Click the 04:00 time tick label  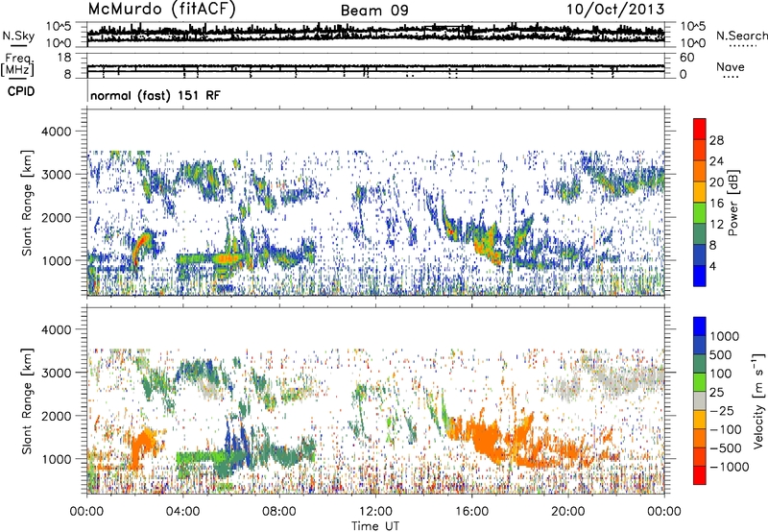click(x=182, y=512)
